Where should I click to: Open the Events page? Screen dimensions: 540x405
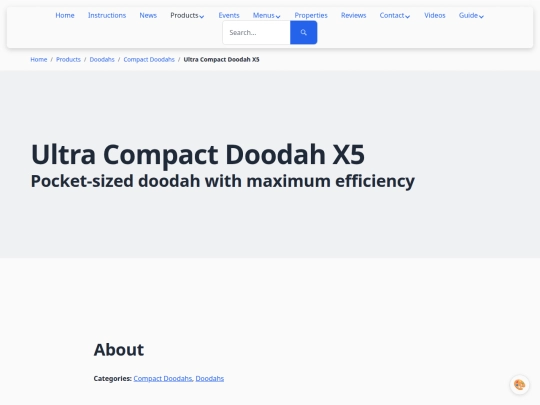tap(229, 15)
